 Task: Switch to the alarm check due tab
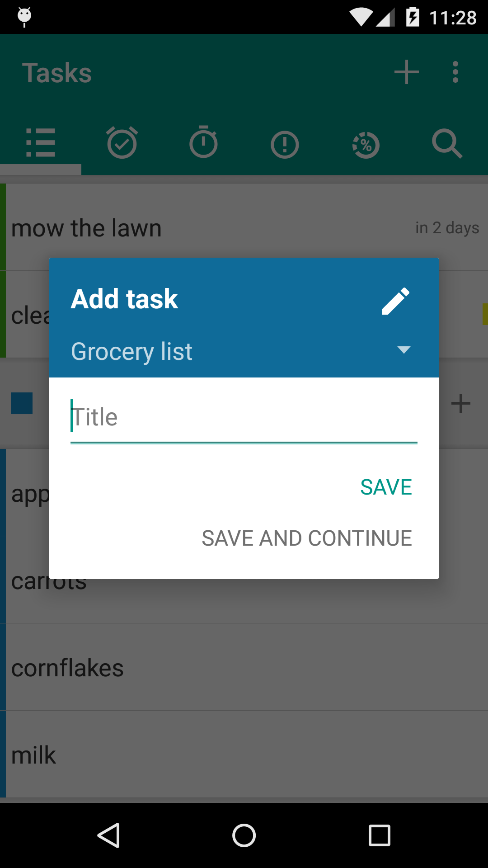[x=122, y=142]
